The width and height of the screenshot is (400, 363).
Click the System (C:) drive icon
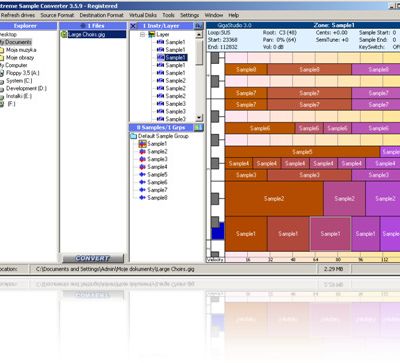(x=2, y=81)
